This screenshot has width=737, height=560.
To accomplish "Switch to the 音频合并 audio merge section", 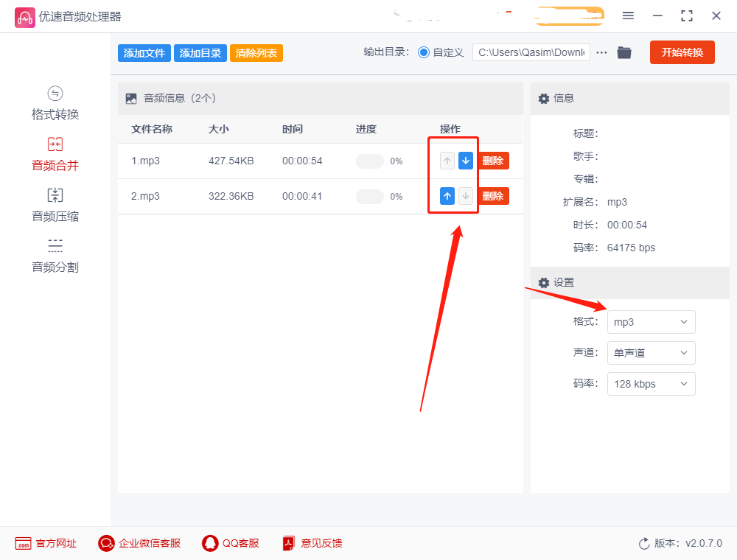I will 55,155.
